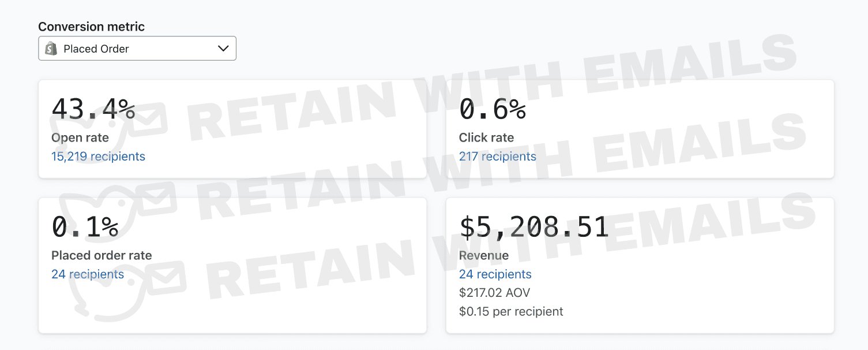Screen dimensions: 868x350
Task: View 24 recipients under Revenue
Action: (x=495, y=274)
